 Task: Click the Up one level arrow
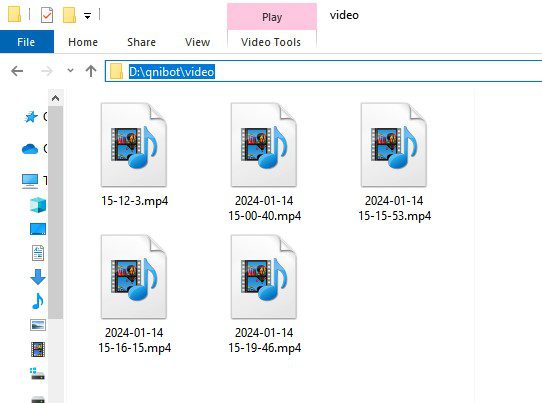point(91,71)
